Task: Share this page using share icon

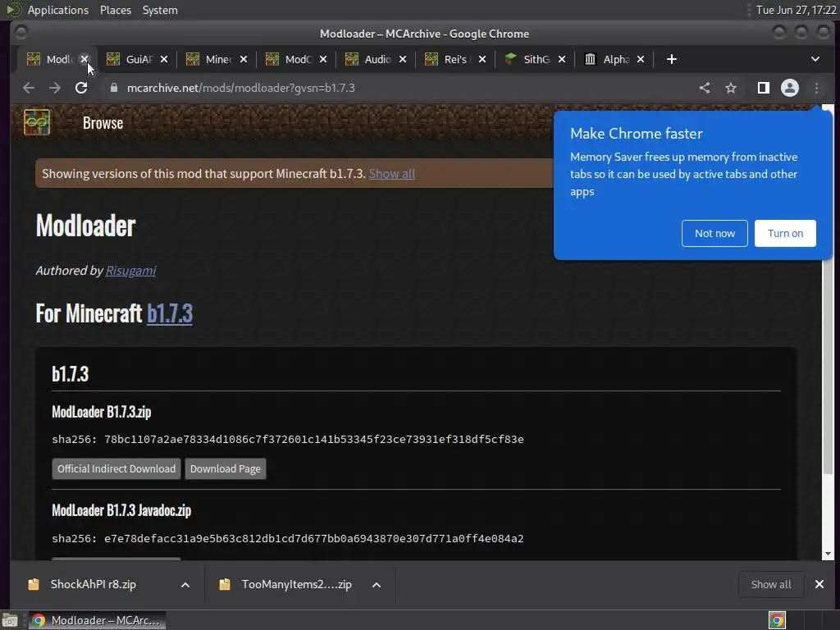Action: [x=705, y=88]
